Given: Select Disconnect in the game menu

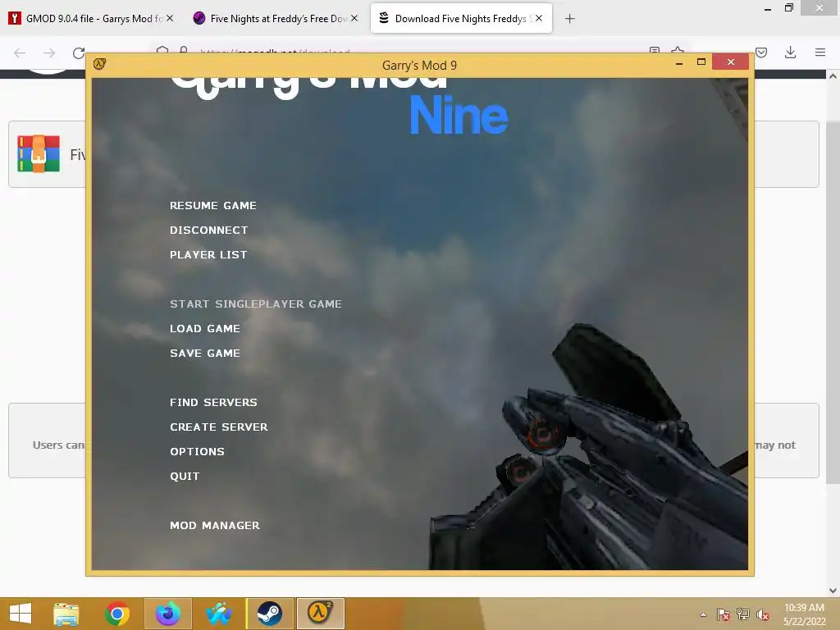Looking at the screenshot, I should [x=209, y=231].
